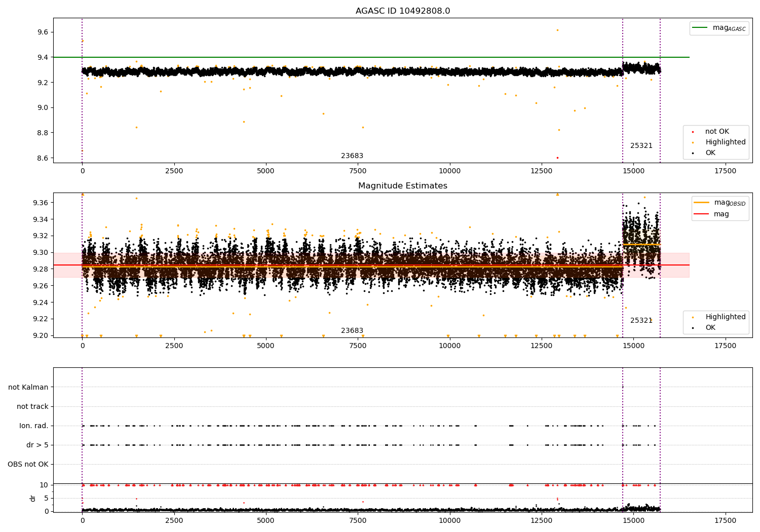Click the '15000' x-tick under the top plot
Image resolution: width=760 pixels, height=532 pixels.
coord(633,171)
